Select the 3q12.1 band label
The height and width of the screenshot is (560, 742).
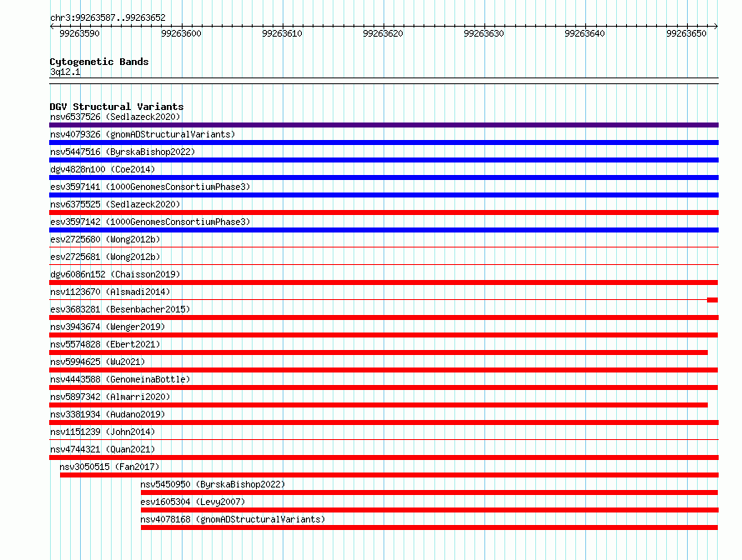point(65,72)
